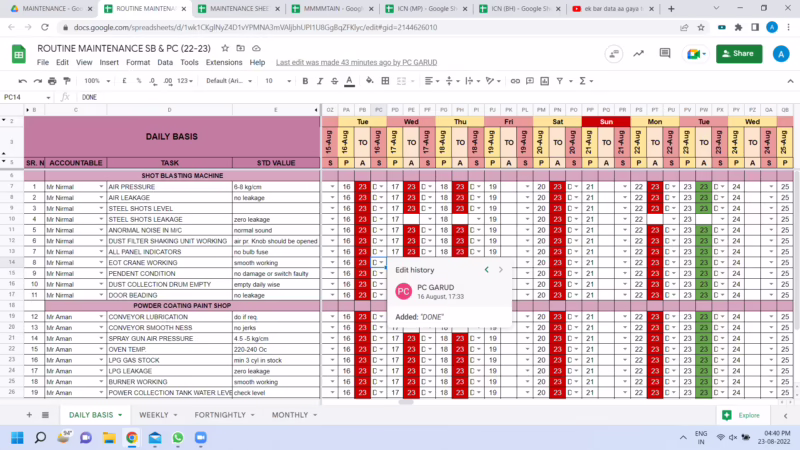
Task: Start a Google Meet call
Action: coord(668,53)
